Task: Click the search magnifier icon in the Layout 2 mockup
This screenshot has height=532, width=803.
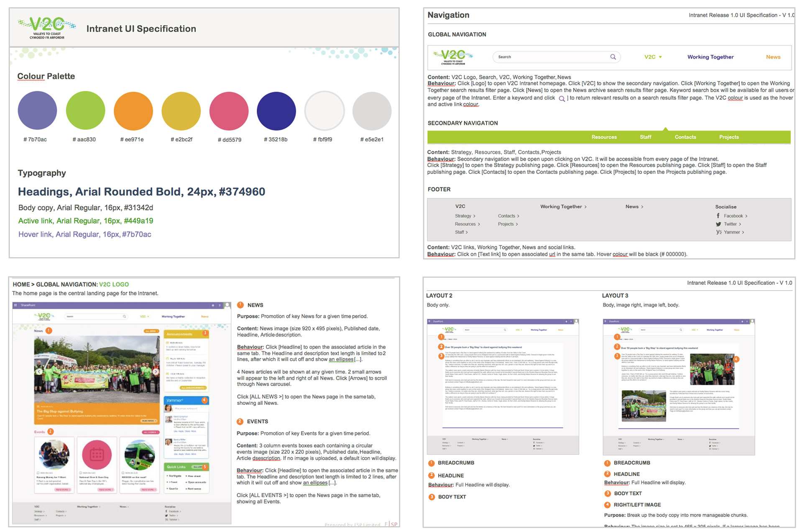Action: coord(505,330)
